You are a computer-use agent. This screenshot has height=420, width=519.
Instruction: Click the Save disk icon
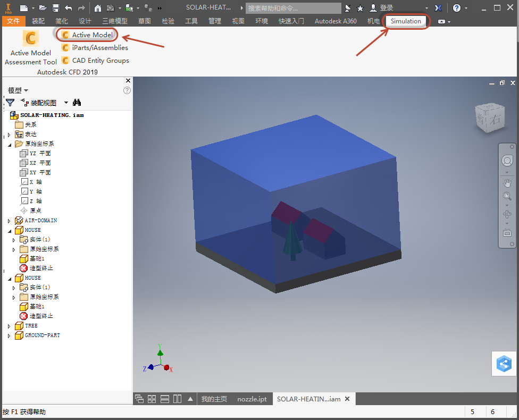[56, 8]
